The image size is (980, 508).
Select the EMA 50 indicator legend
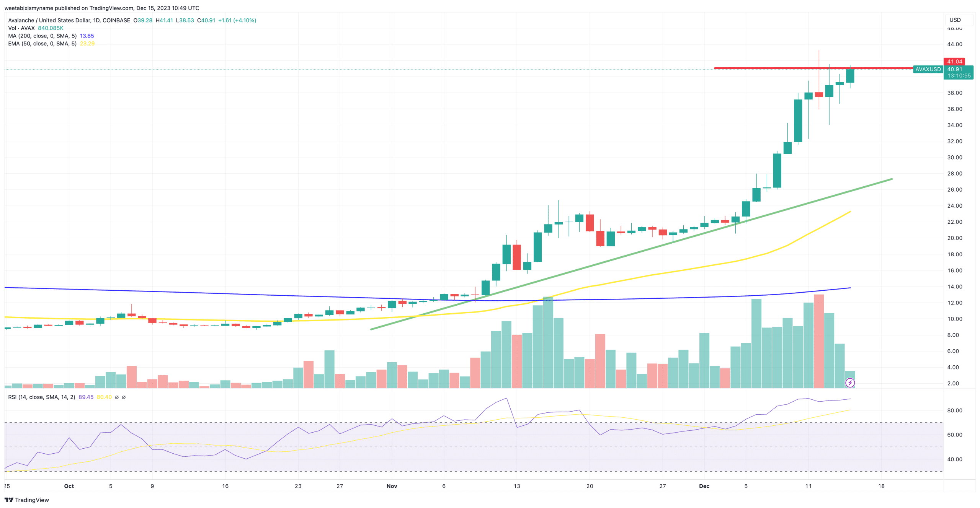(42, 44)
